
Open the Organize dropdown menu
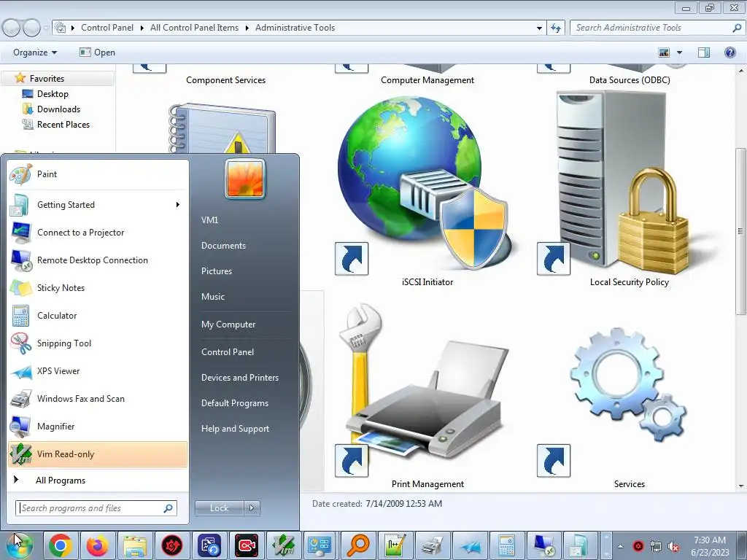(x=35, y=52)
